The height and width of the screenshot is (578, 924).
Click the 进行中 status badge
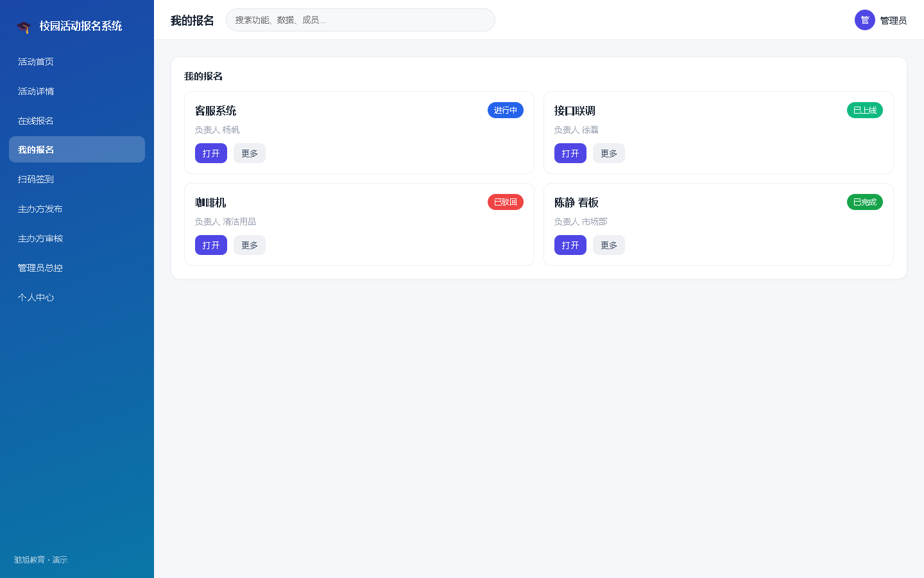point(506,110)
